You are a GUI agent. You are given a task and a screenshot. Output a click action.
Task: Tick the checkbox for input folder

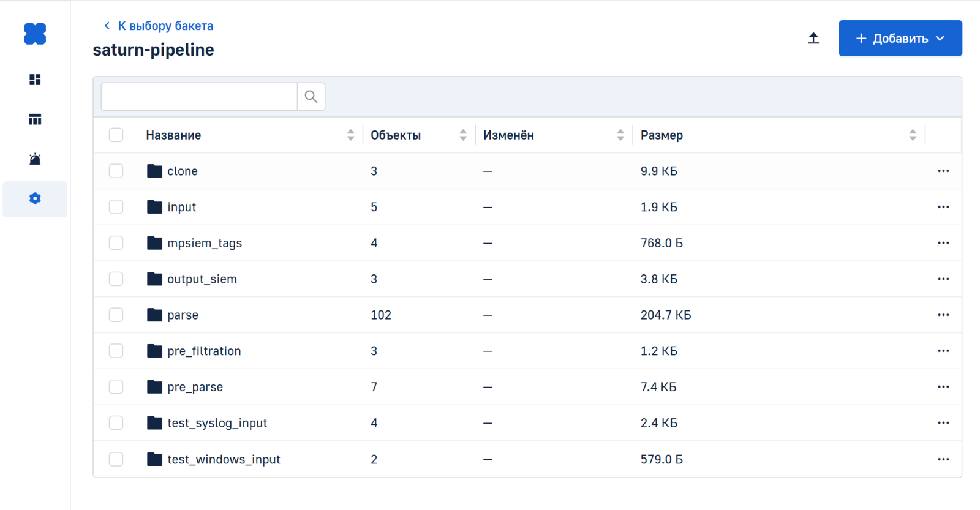[116, 207]
